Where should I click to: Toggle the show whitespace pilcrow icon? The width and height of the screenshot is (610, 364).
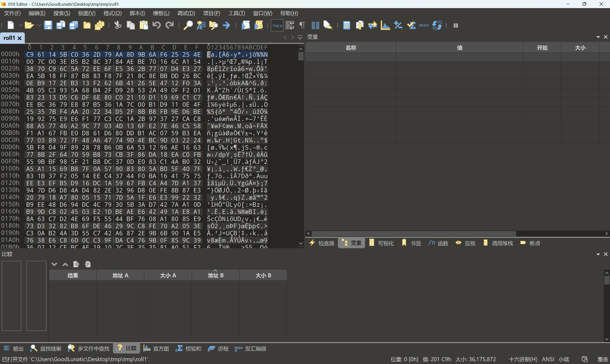click(x=302, y=25)
